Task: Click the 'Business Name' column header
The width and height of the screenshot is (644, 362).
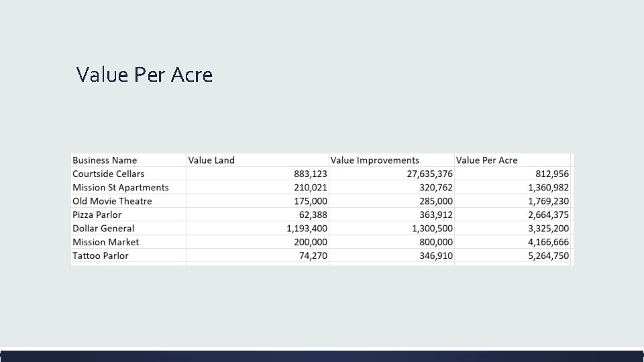Action: pos(105,160)
